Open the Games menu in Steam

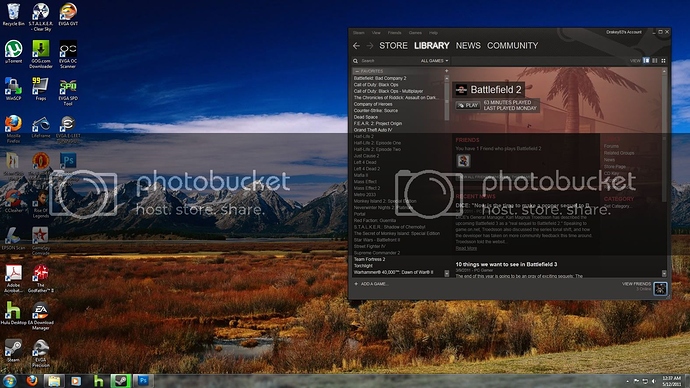coord(415,33)
